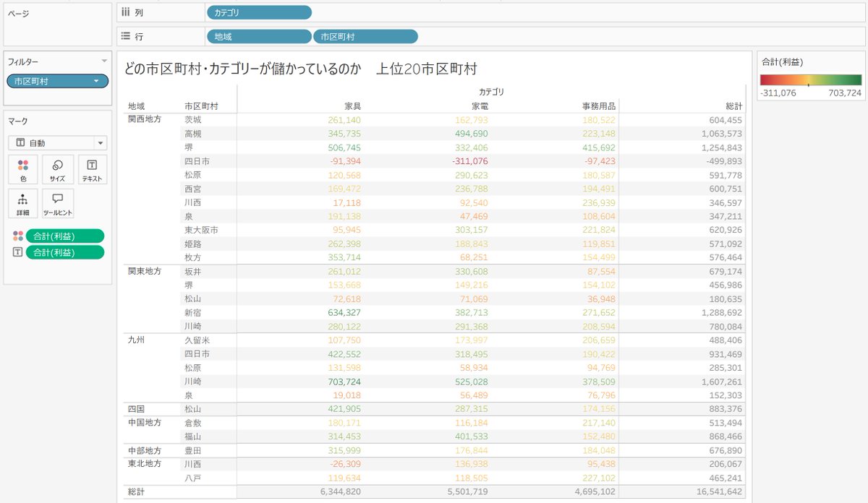Select the 家電 column header
868x503 pixels.
point(480,106)
